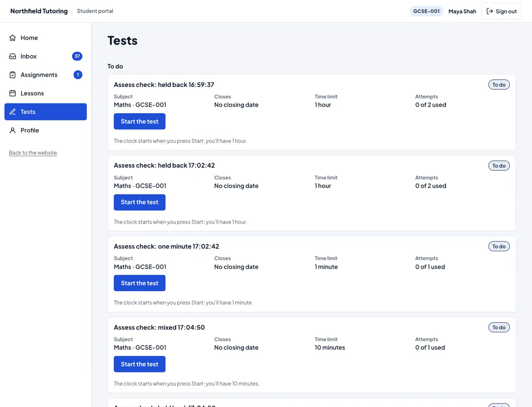This screenshot has width=532, height=407.
Task: Click the Assignments count badge 1
Action: pos(78,75)
